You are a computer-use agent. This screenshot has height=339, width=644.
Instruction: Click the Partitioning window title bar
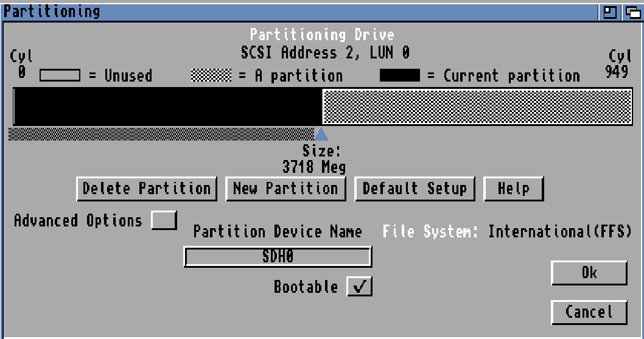304,12
